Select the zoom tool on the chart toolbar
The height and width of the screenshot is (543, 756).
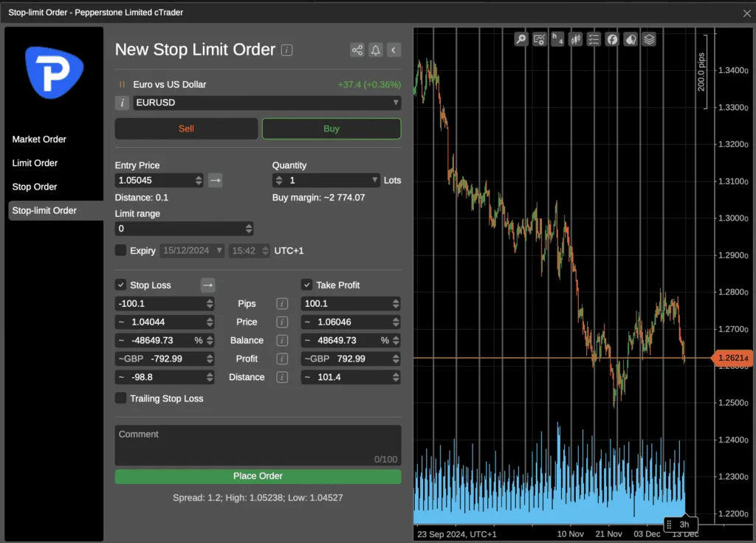(521, 39)
